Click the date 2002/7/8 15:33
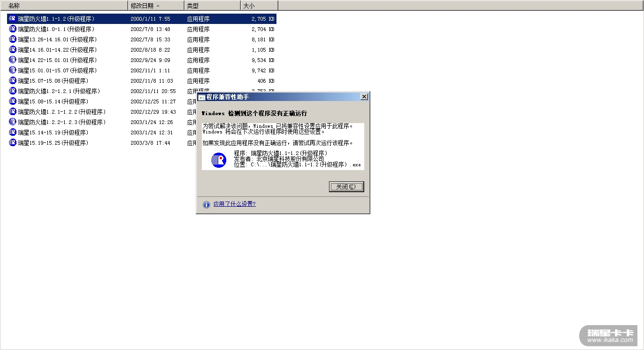The height and width of the screenshot is (350, 644). pos(150,40)
